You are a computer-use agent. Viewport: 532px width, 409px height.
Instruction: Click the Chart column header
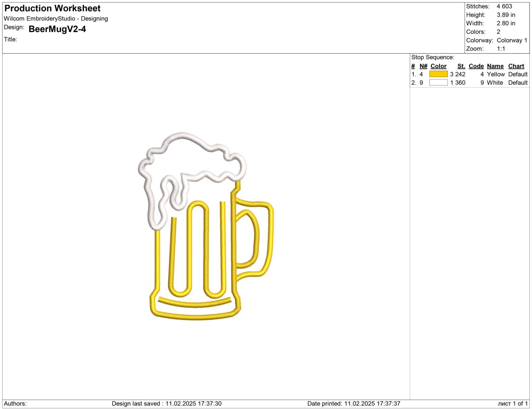(516, 66)
